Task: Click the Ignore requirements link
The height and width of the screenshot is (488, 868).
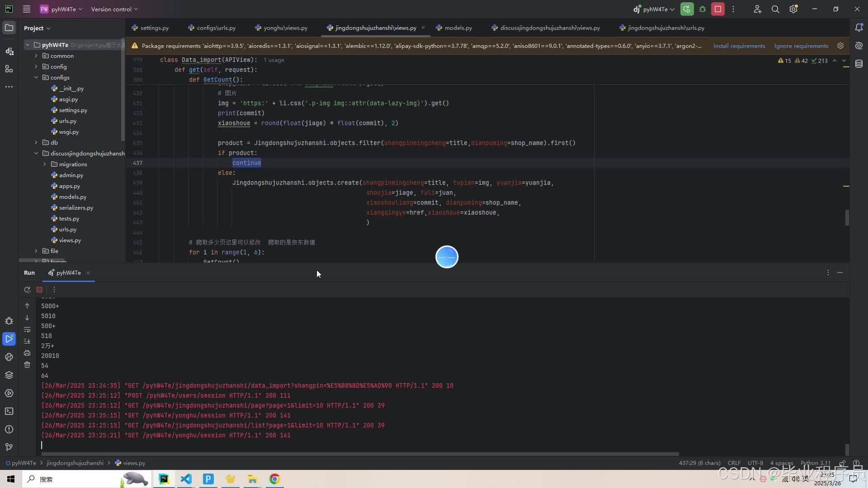Action: coord(801,46)
